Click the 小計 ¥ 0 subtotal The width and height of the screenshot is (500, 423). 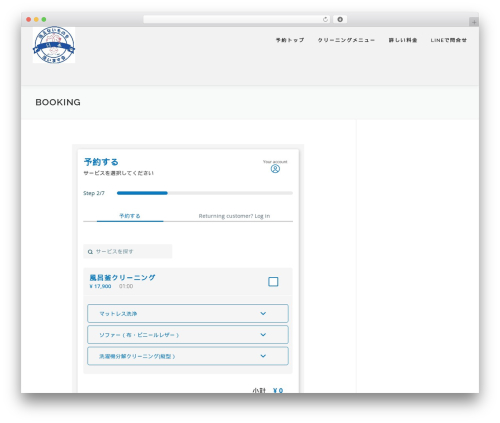[268, 390]
